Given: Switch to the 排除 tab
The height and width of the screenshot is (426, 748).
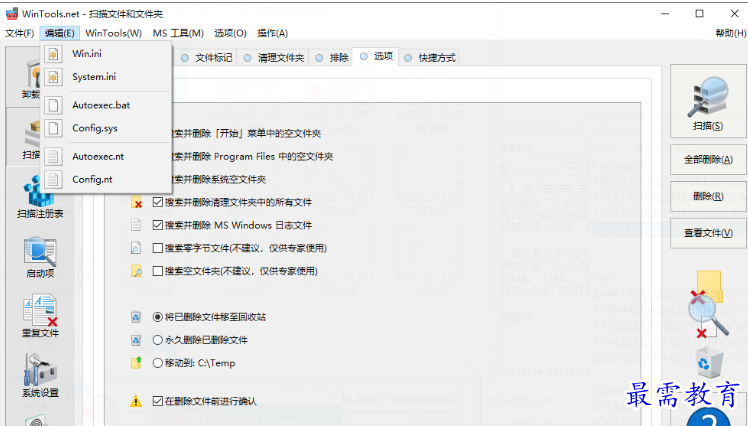Looking at the screenshot, I should tap(332, 58).
